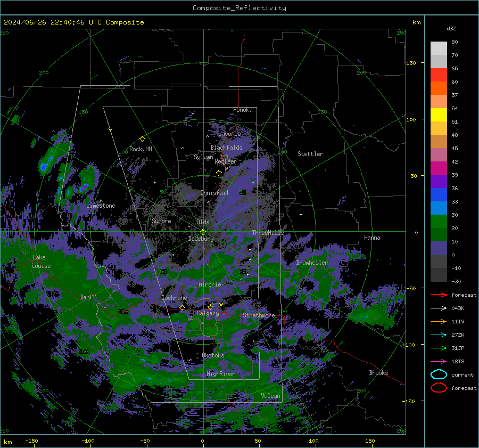
Task: Click the Composite_Reflectivity title
Action: pos(239,8)
